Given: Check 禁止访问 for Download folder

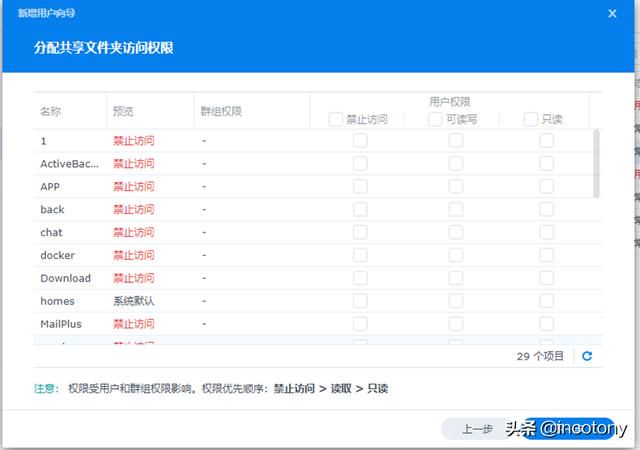Looking at the screenshot, I should point(360,278).
